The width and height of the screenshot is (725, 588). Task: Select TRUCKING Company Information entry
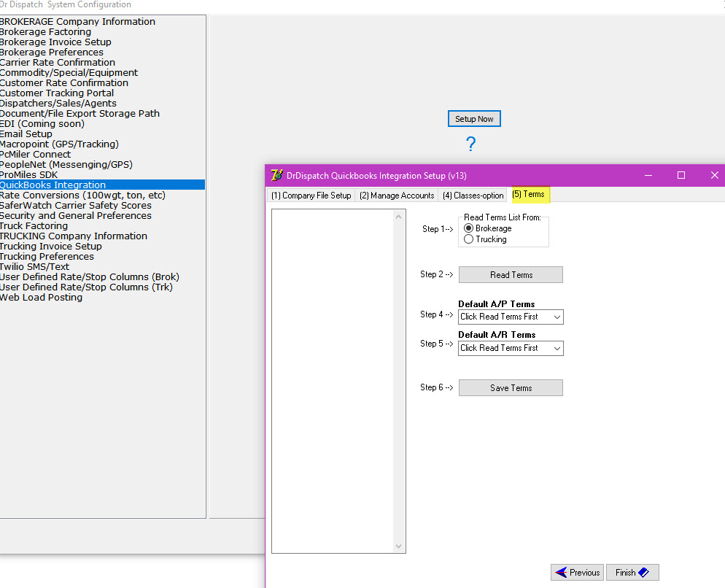(74, 236)
